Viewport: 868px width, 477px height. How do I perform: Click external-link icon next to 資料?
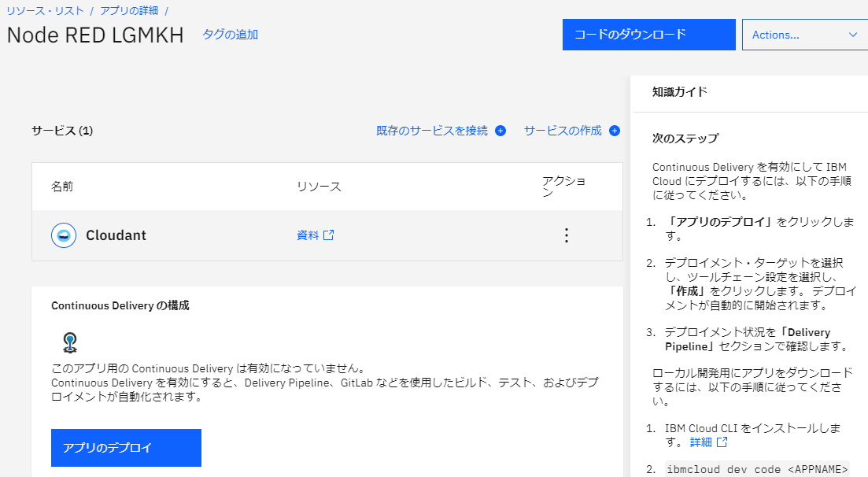point(328,235)
